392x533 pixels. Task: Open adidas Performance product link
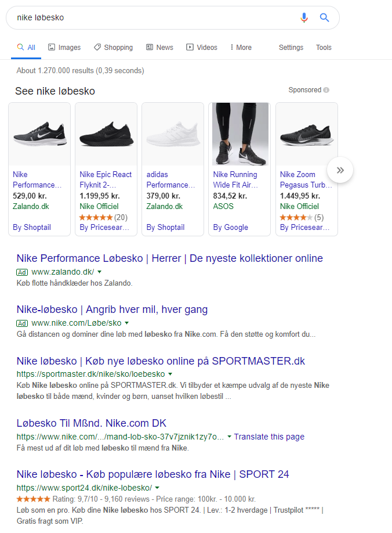[170, 179]
